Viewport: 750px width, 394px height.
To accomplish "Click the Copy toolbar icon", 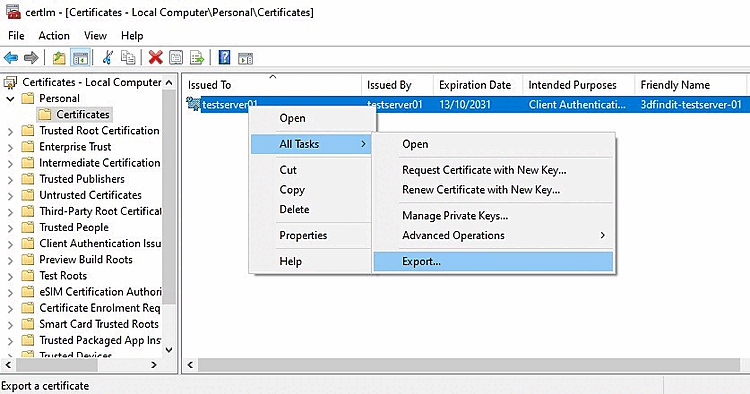I will 128,58.
